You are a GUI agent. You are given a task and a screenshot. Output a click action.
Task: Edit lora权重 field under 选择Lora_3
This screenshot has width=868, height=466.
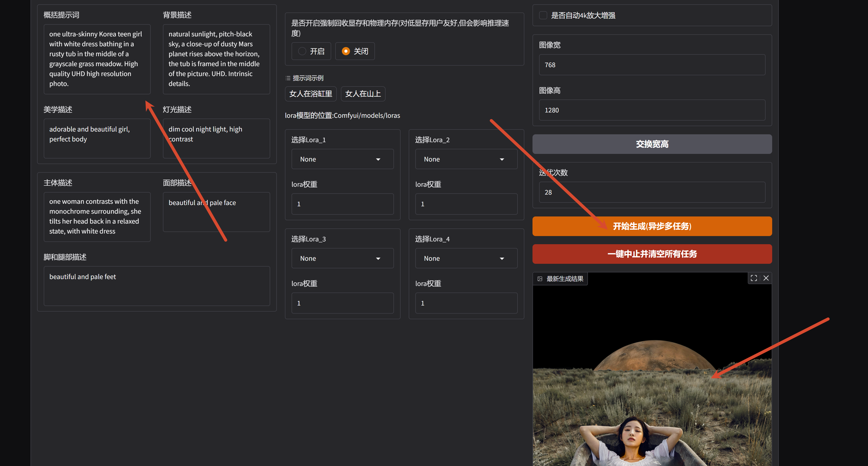click(342, 303)
